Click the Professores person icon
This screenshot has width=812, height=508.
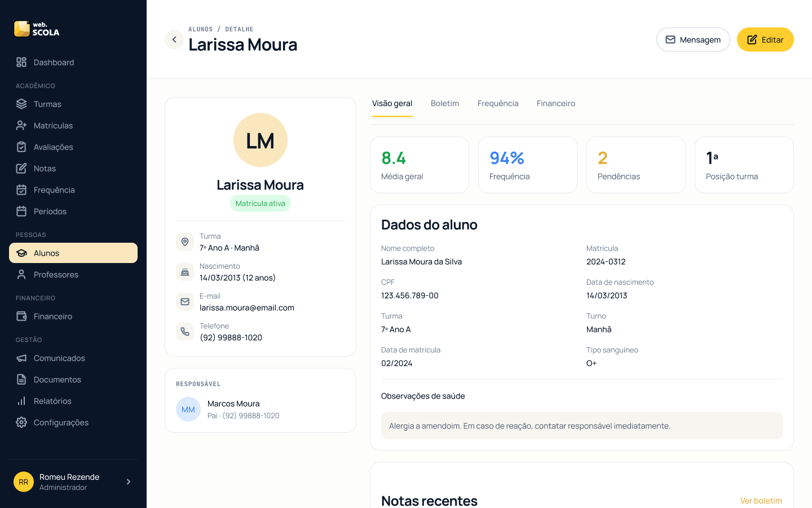coord(21,274)
